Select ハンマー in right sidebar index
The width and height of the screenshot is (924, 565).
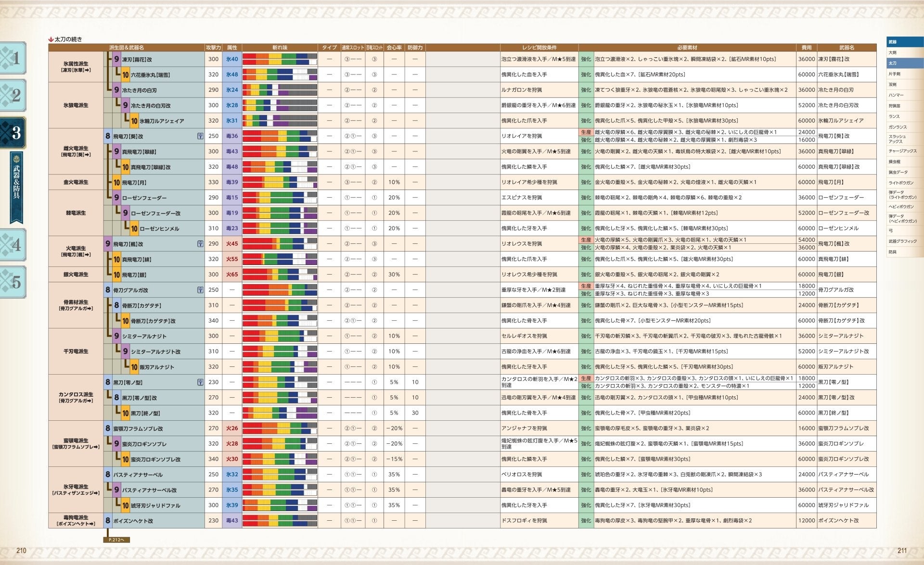click(896, 95)
